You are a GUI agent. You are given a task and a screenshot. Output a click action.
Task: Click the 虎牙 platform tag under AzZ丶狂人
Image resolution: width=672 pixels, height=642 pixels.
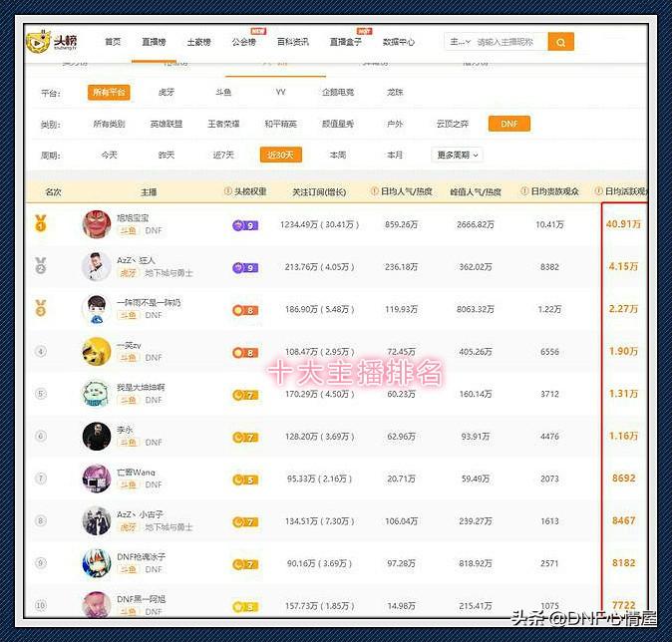pos(129,273)
